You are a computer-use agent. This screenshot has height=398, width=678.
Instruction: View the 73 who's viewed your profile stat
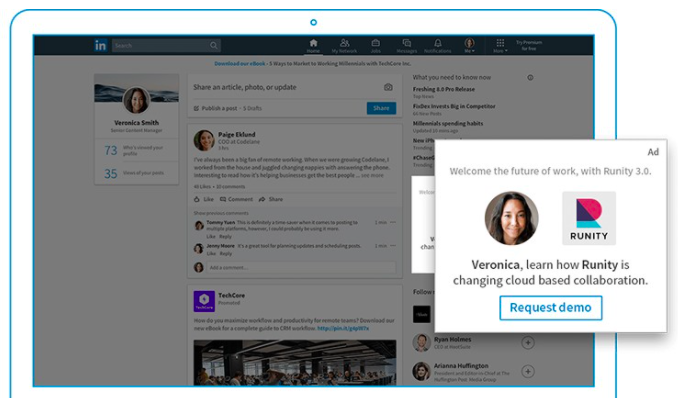[x=136, y=150]
